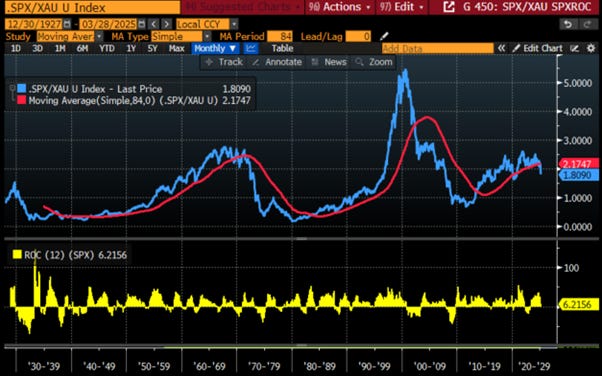Select the YTD range tab
Viewport: 602px width, 376px height.
107,48
